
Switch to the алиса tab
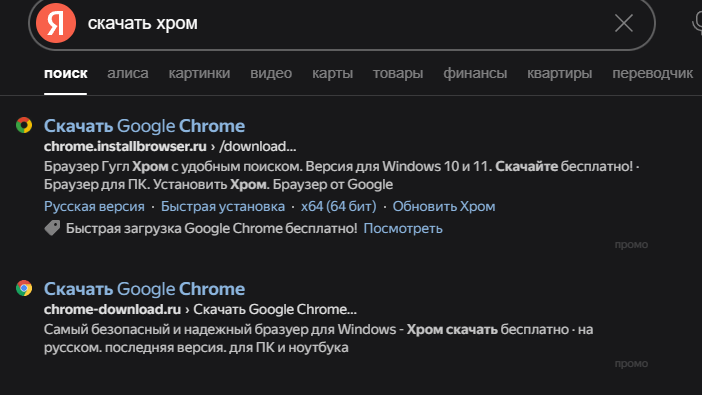[128, 73]
